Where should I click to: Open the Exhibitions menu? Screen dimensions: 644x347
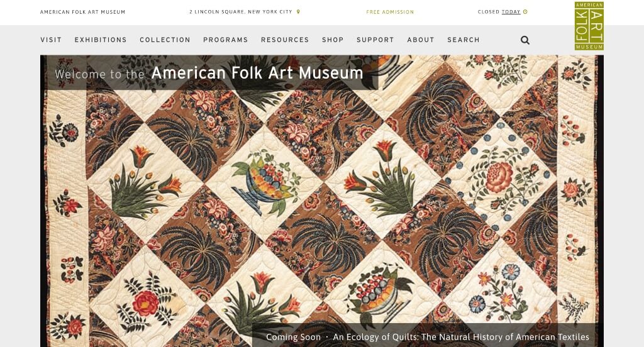point(101,40)
